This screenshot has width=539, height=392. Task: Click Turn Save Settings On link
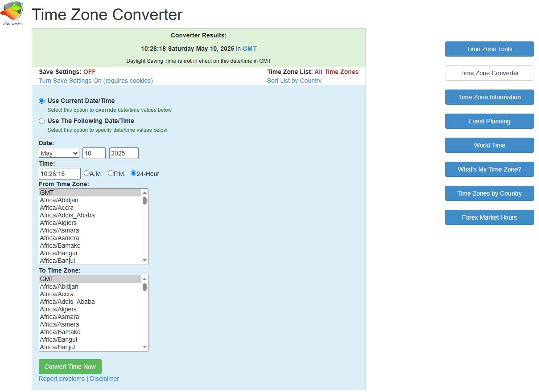pos(95,81)
